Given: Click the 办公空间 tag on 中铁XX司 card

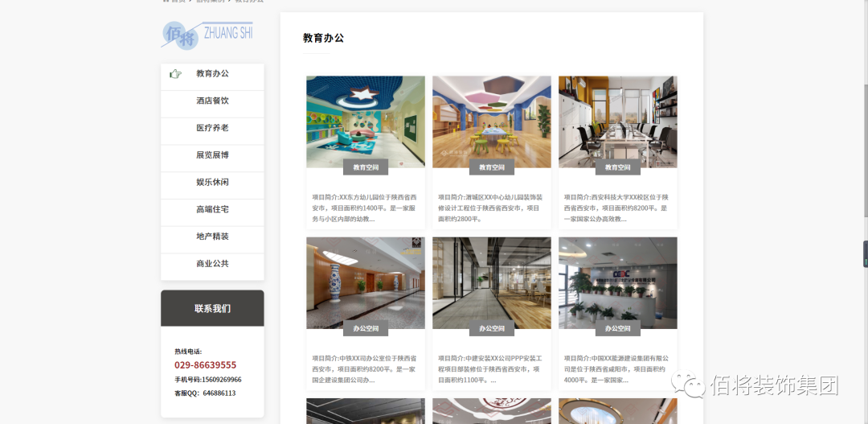Looking at the screenshot, I should pos(366,329).
